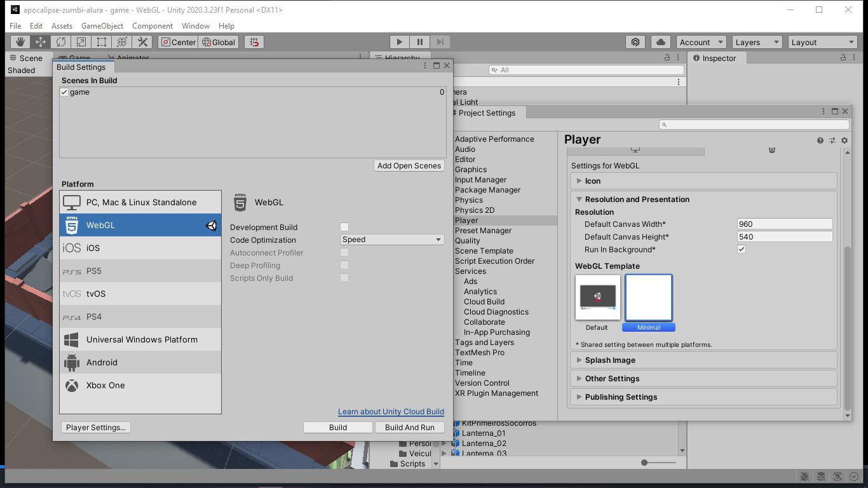Open Package Manager hexagon icon in toolbar
The image size is (868, 488).
[635, 42]
